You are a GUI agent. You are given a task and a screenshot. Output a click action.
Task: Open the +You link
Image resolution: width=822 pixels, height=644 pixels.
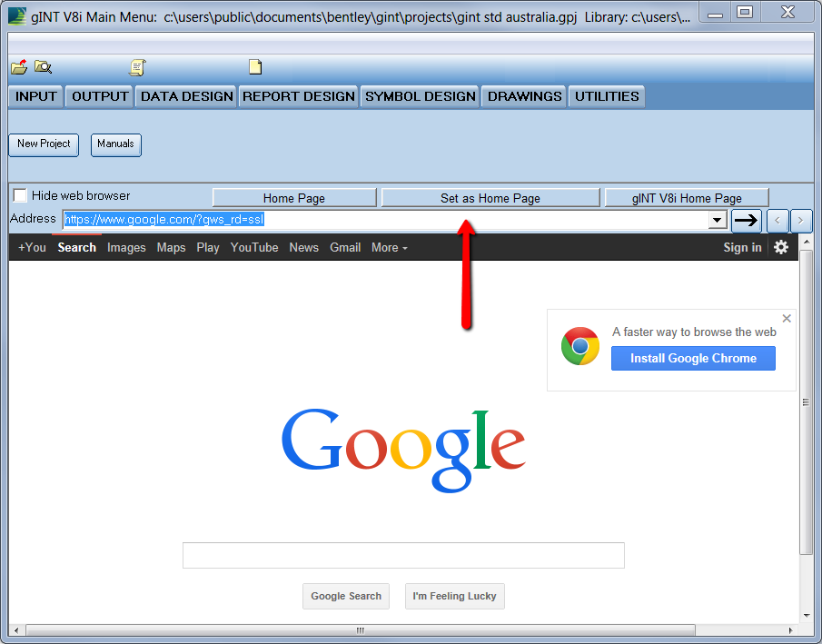[x=32, y=248]
